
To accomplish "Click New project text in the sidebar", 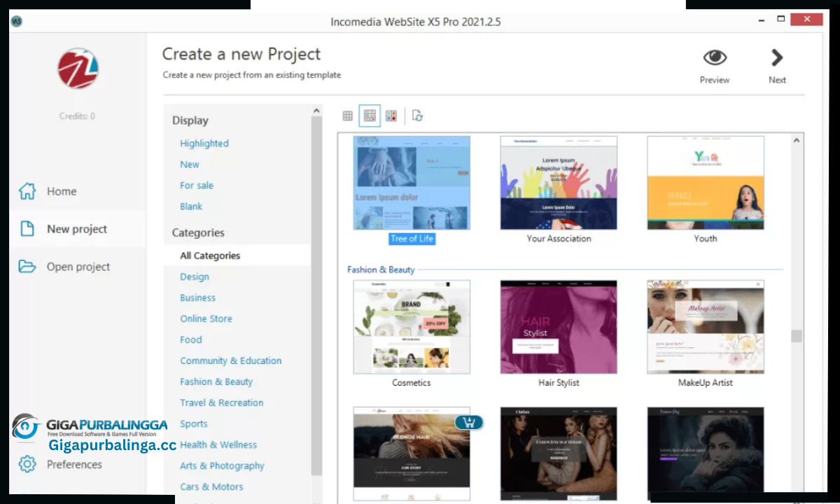I will coord(77,229).
